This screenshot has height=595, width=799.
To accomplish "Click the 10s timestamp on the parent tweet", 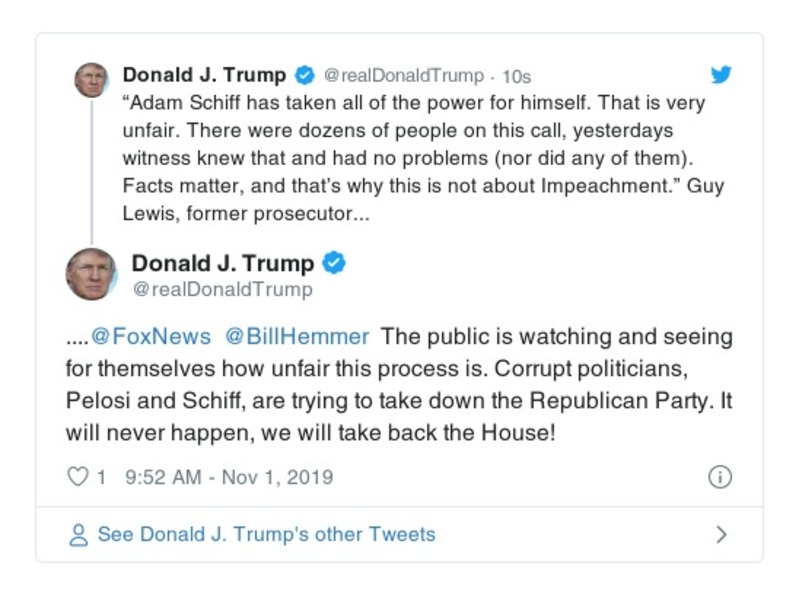I will click(x=516, y=76).
